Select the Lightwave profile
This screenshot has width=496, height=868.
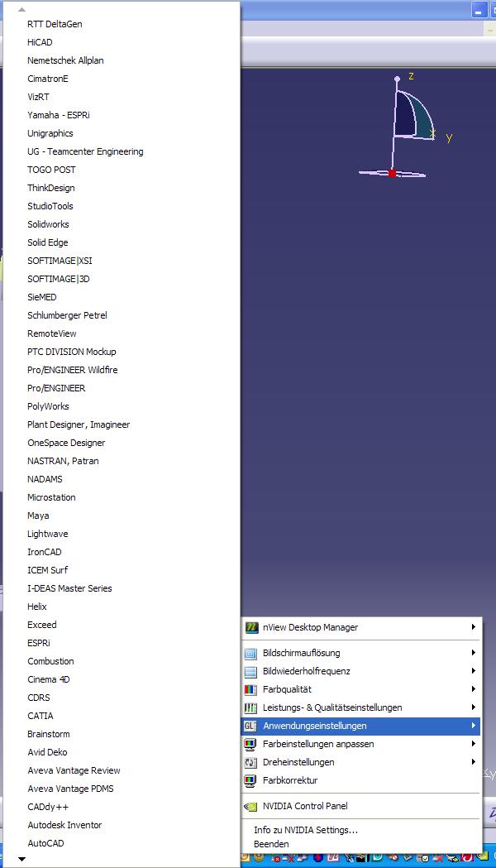pos(48,534)
